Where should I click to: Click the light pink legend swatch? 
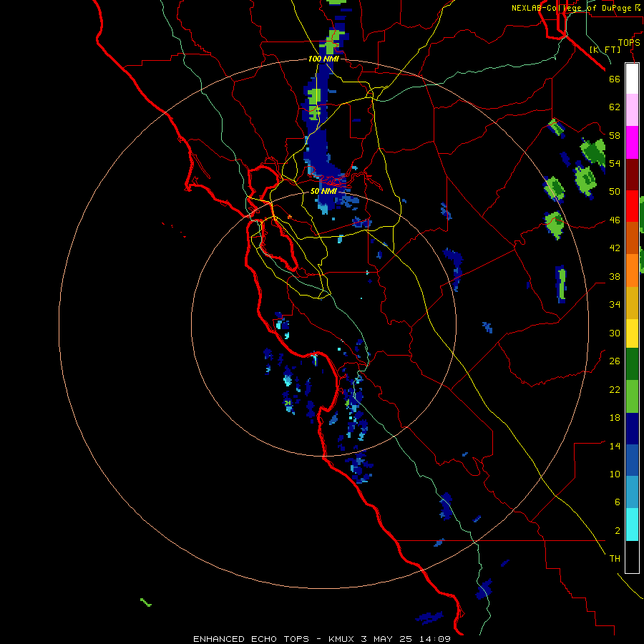632,110
